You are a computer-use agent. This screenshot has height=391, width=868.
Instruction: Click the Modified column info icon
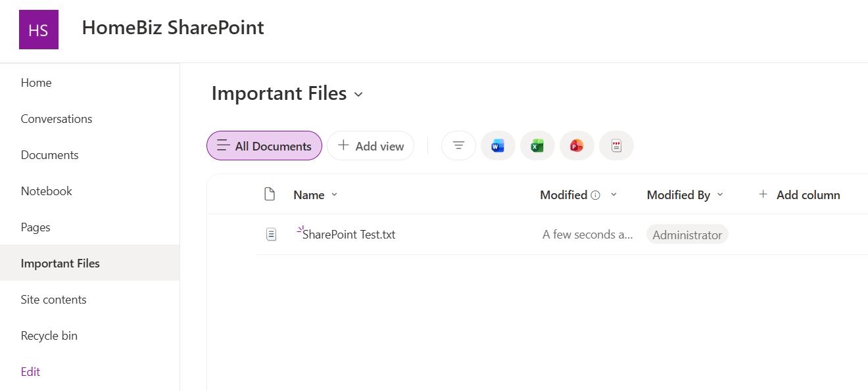[596, 195]
